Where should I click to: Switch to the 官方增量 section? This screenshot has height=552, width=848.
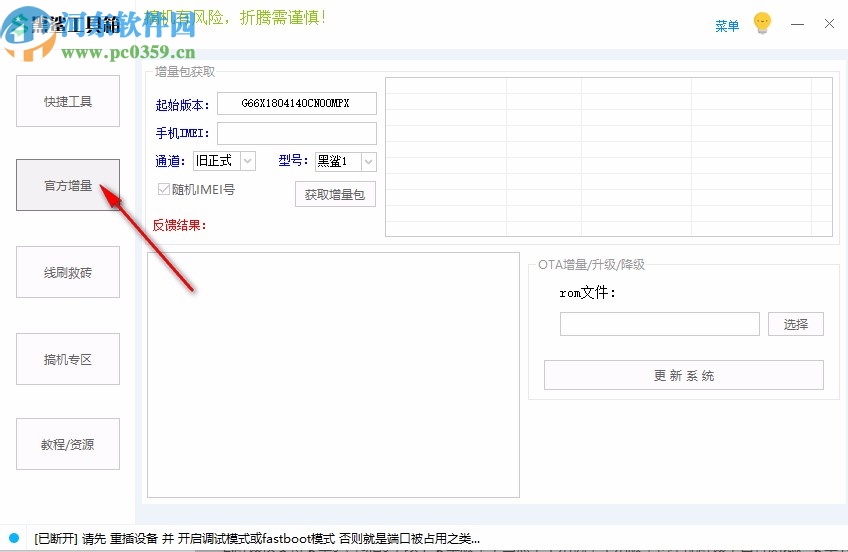(x=68, y=185)
